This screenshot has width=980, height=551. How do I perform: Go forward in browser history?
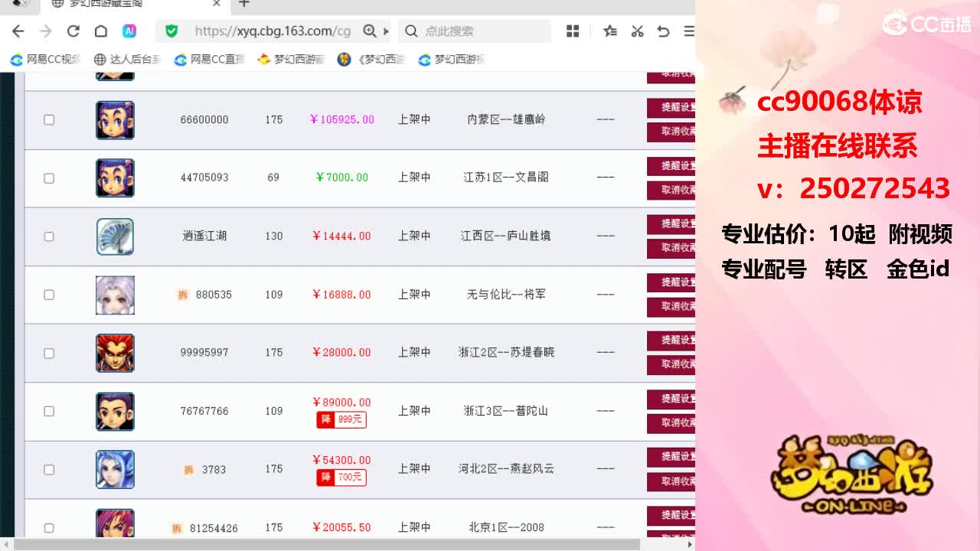tap(46, 31)
